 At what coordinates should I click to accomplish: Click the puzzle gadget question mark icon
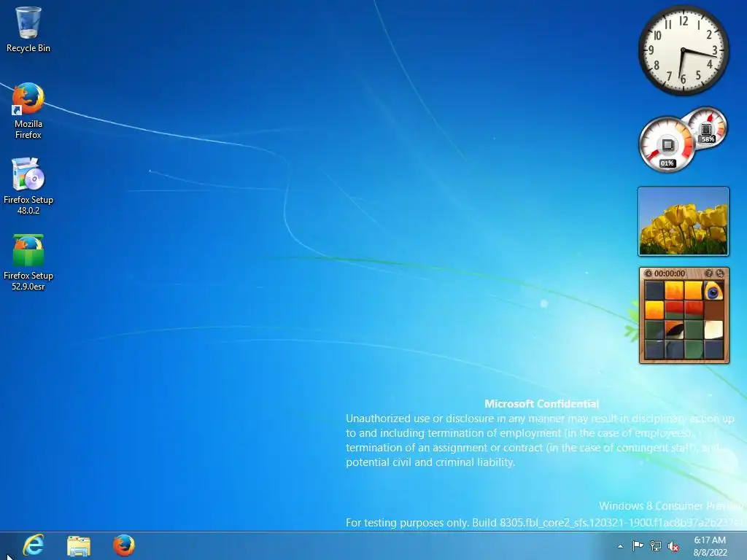[x=709, y=273]
